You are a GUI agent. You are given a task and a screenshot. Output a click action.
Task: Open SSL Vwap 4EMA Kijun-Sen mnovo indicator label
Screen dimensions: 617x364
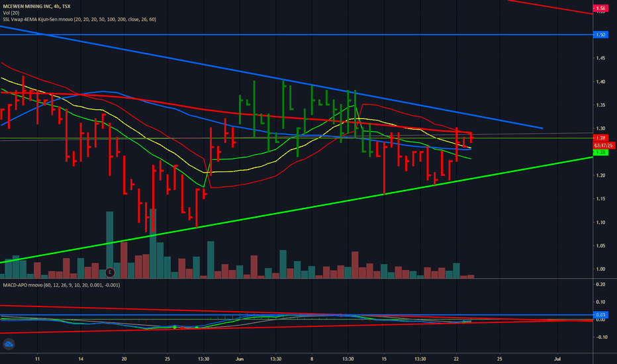(x=79, y=19)
